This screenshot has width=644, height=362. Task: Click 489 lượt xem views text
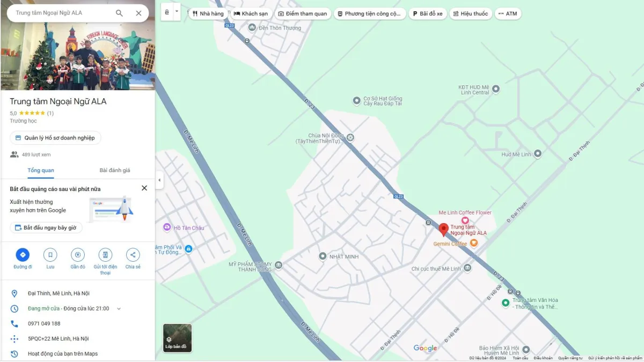[36, 154]
